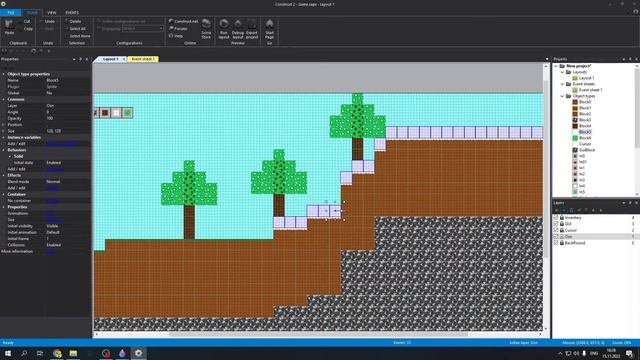Open the Task View taskbar icon

40,353
